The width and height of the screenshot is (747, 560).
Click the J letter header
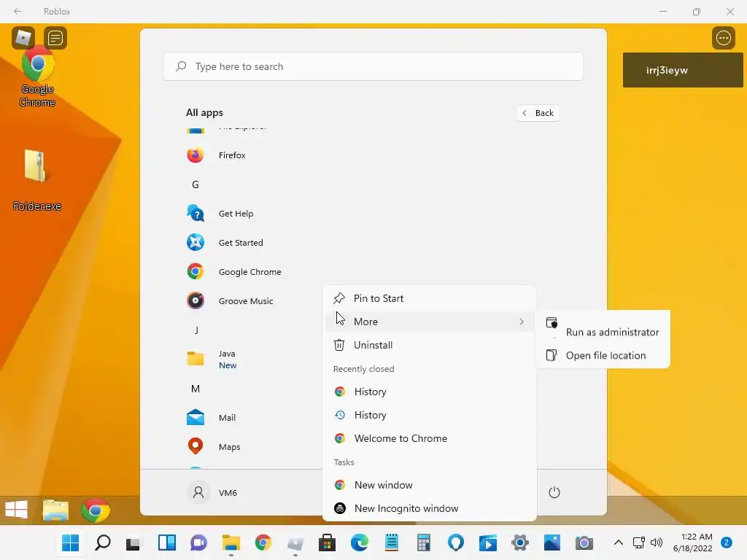[x=196, y=330]
